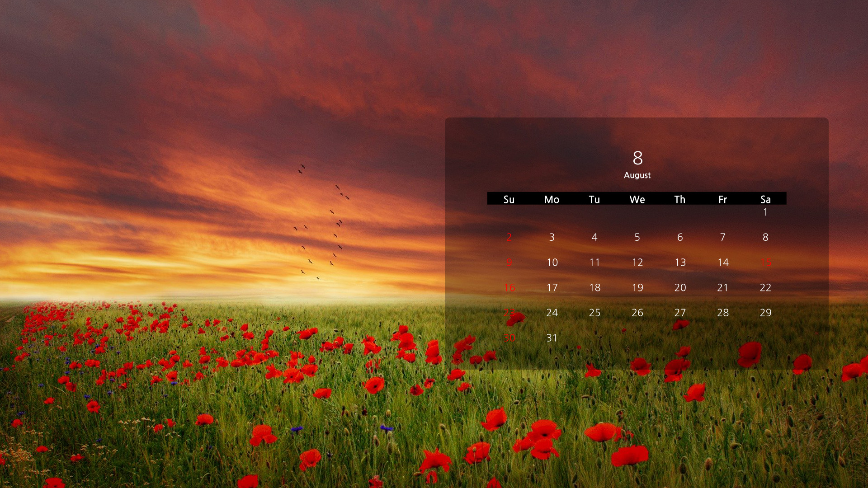Select the red holiday date 15
This screenshot has height=488, width=868.
coord(766,263)
